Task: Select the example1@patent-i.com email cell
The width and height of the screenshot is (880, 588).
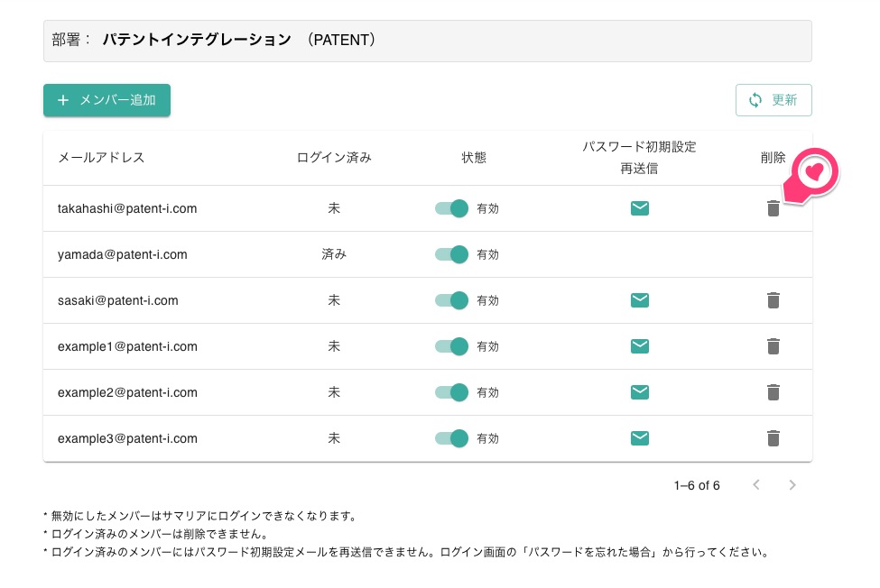Action: click(127, 346)
